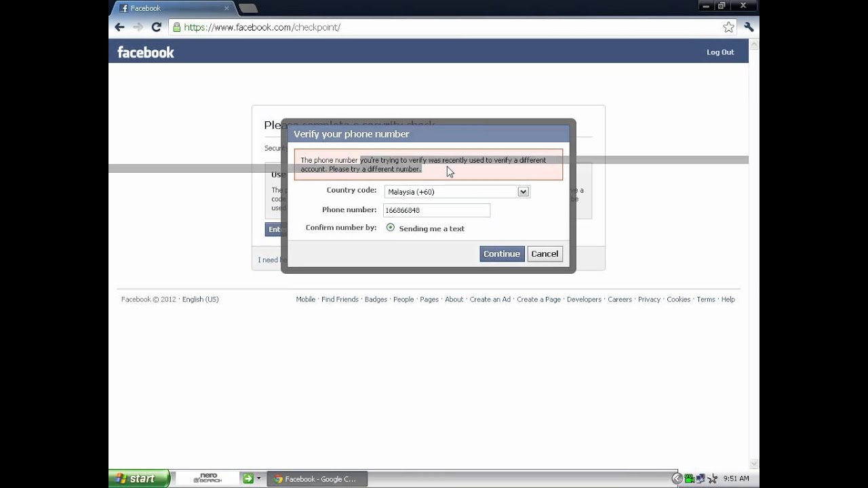
Task: Click the scrollbar up arrow
Action: click(754, 44)
